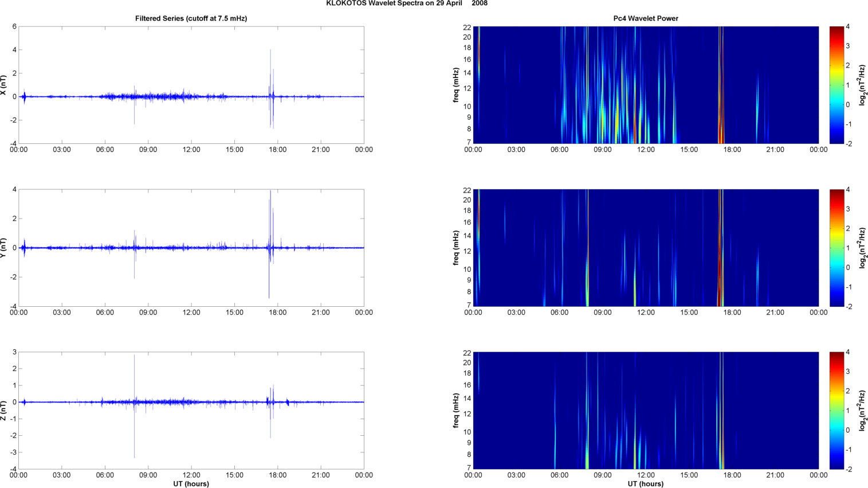868x488 pixels.
Task: Click the top wavelet panel colorbar
Action: click(x=836, y=85)
